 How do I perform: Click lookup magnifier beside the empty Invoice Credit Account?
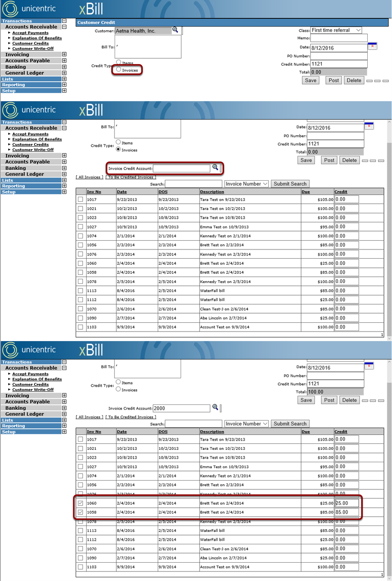click(215, 167)
